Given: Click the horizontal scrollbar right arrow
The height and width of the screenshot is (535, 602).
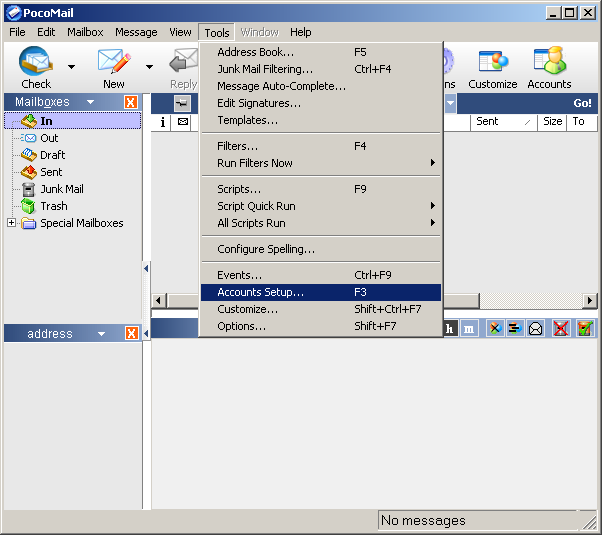Looking at the screenshot, I should click(590, 301).
